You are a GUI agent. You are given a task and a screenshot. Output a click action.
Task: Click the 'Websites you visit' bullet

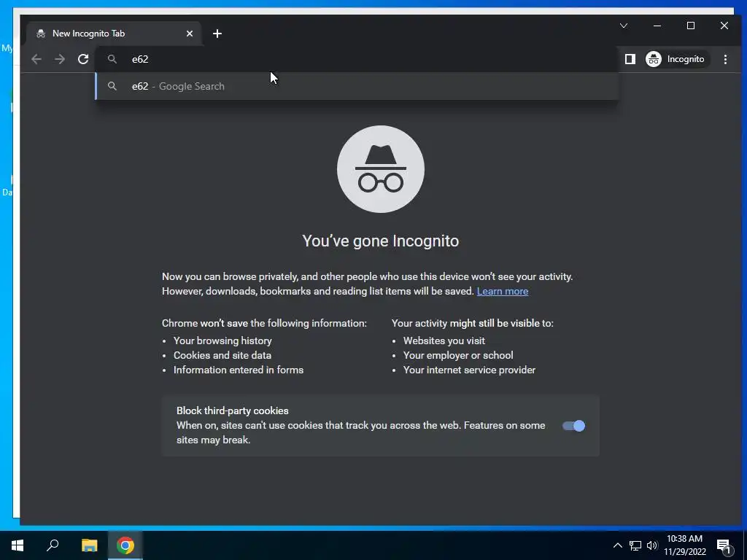[444, 341]
